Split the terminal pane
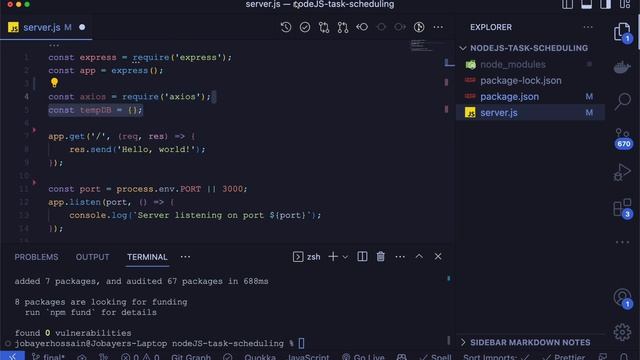Image resolution: width=640 pixels, height=360 pixels. (362, 256)
